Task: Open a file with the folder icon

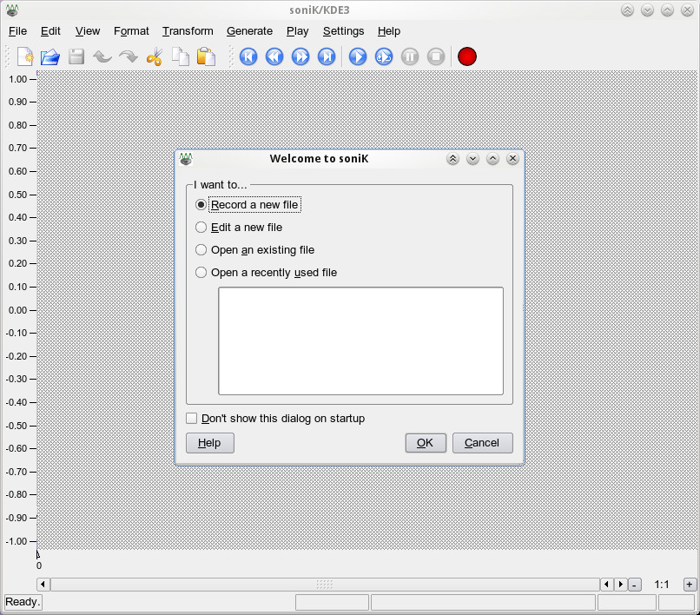Action: [50, 56]
